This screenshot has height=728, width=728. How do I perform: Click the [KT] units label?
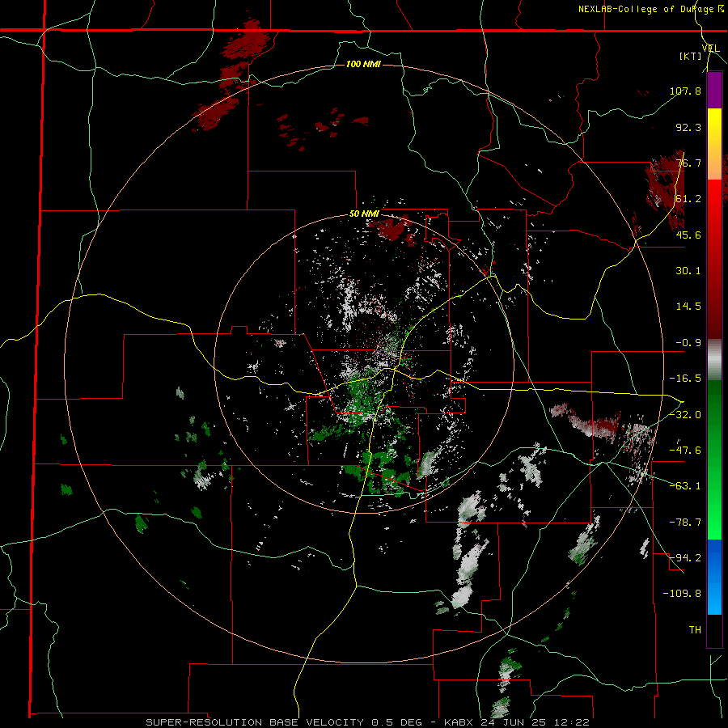coord(690,56)
